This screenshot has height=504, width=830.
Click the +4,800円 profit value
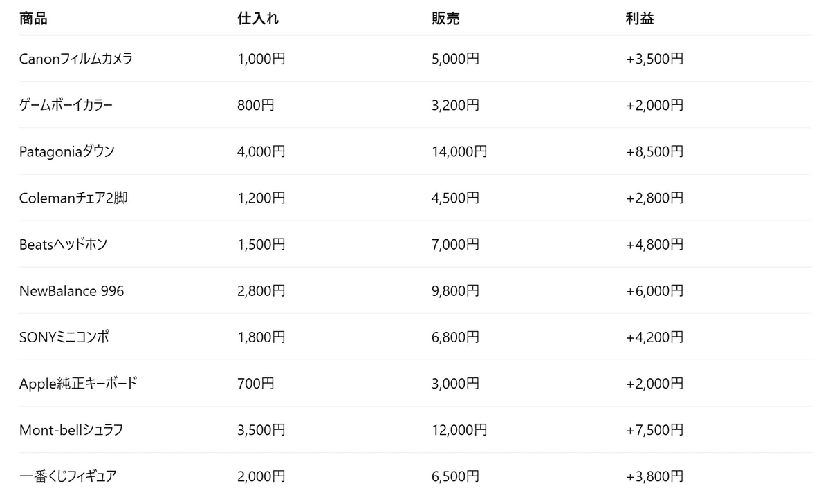click(655, 244)
